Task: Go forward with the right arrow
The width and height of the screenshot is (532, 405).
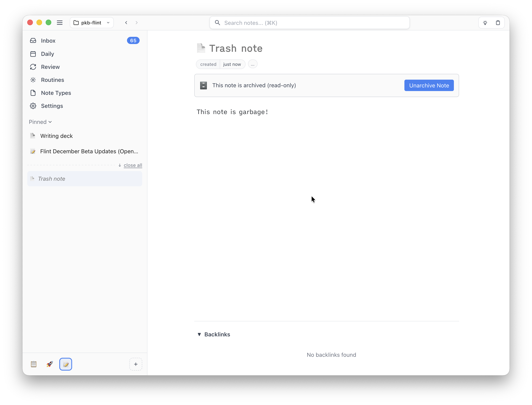Action: [137, 23]
